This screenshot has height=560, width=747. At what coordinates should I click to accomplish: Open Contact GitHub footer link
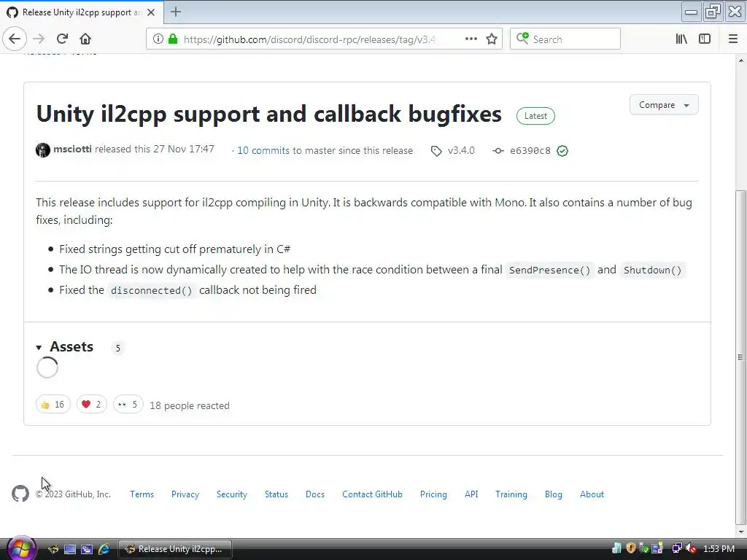click(372, 494)
